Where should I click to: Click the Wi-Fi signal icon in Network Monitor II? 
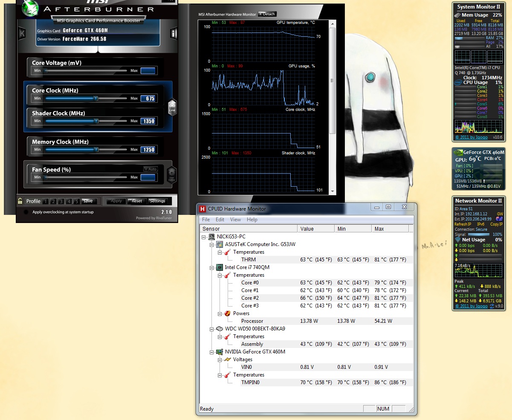tap(458, 240)
